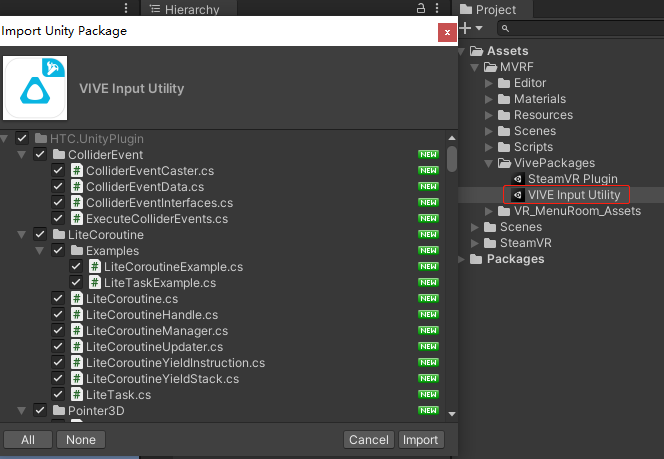The width and height of the screenshot is (664, 459).
Task: Click the LiteCoroutineManager.cs script icon
Action: 76,331
